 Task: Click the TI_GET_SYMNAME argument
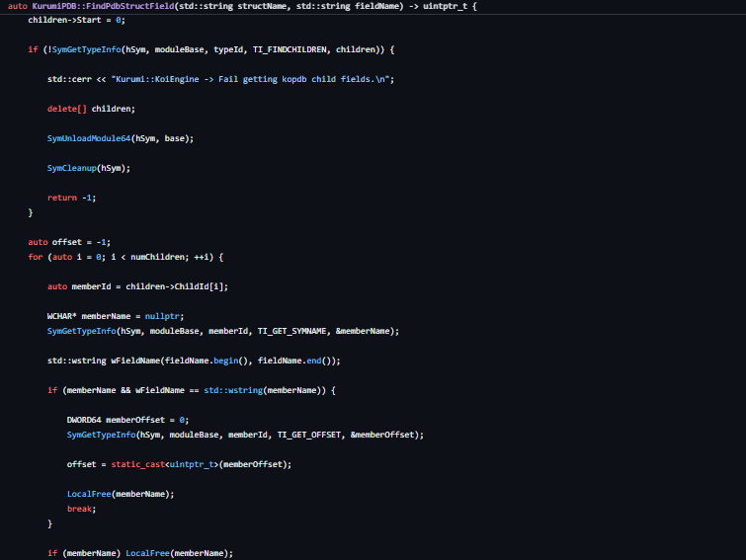(292, 331)
